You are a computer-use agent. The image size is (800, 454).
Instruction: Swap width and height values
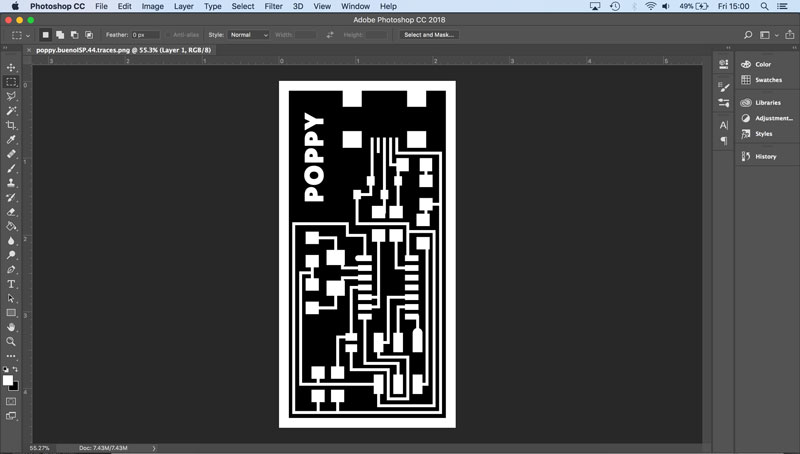[330, 35]
